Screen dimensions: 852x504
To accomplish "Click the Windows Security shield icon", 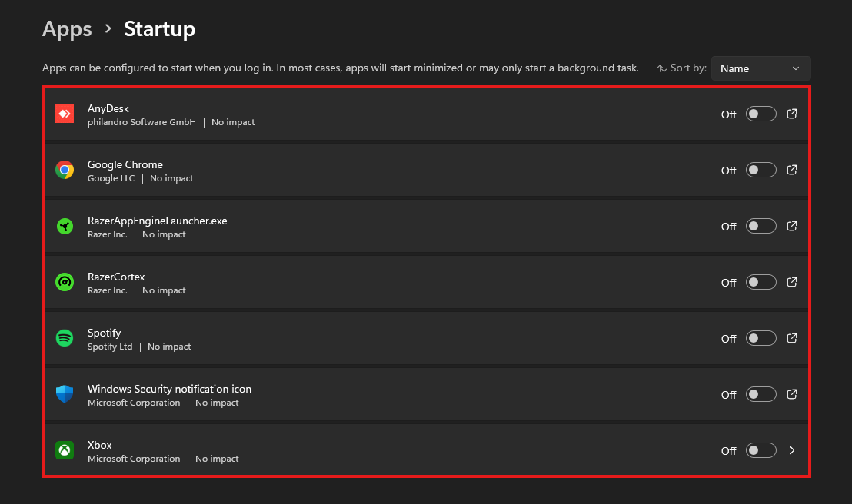I will point(65,393).
